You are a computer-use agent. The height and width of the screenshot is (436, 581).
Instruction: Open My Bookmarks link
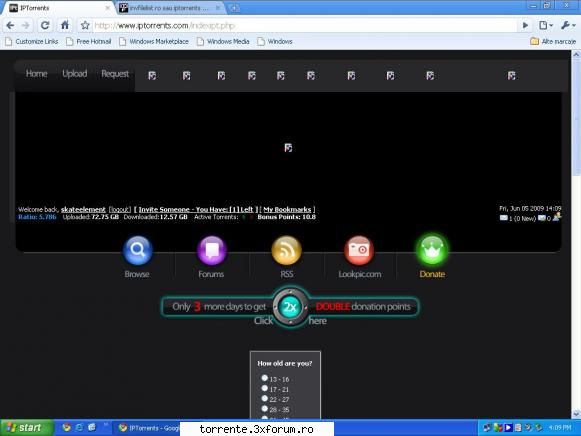[287, 210]
